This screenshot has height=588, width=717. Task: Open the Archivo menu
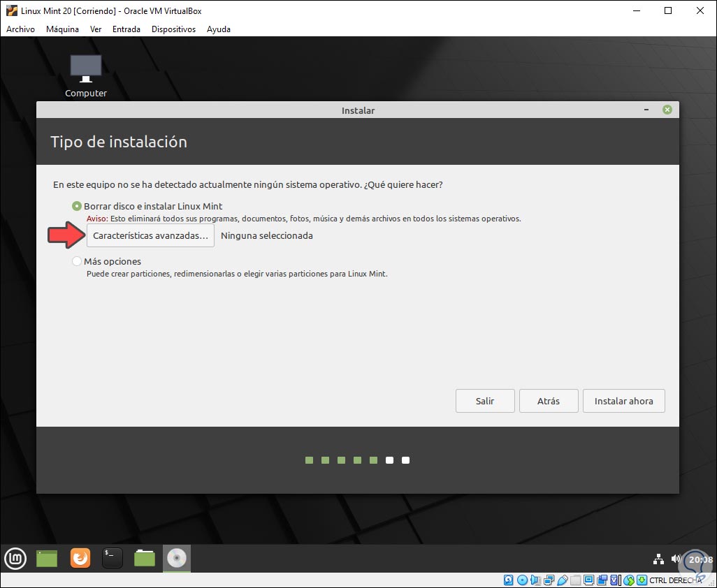[x=20, y=29]
